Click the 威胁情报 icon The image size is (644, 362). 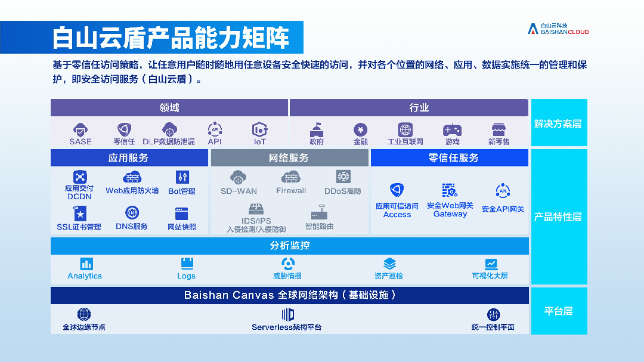(288, 264)
